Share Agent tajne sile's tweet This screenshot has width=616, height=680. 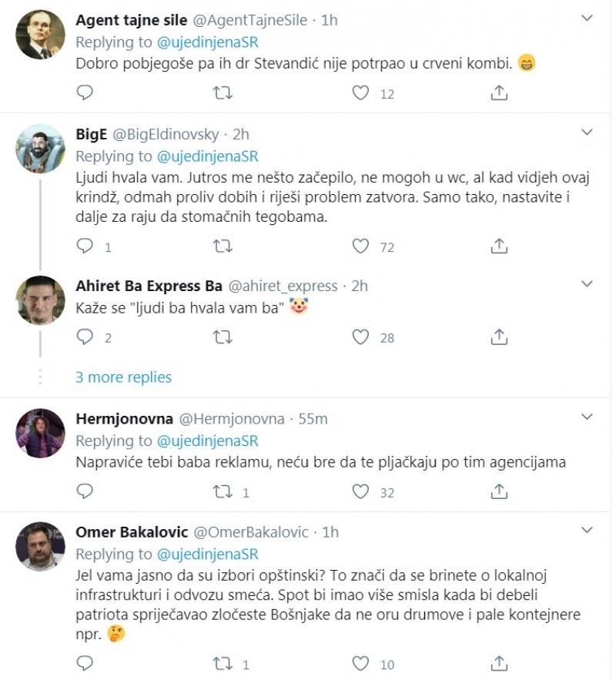pos(499,93)
